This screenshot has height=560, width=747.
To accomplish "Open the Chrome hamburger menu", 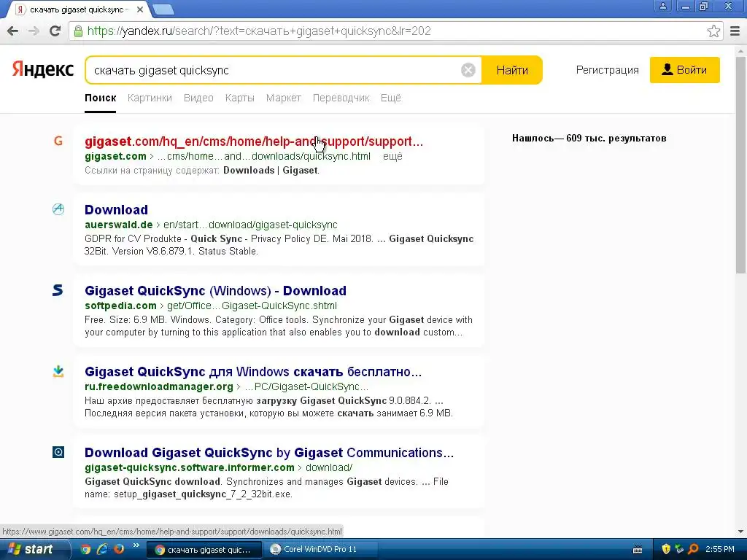I will pos(735,31).
